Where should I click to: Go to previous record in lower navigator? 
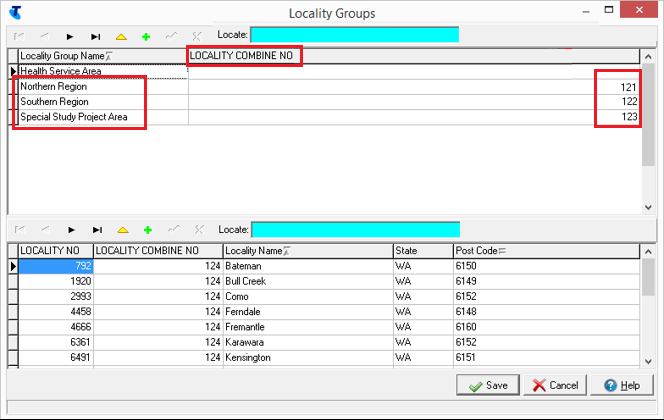tap(45, 230)
